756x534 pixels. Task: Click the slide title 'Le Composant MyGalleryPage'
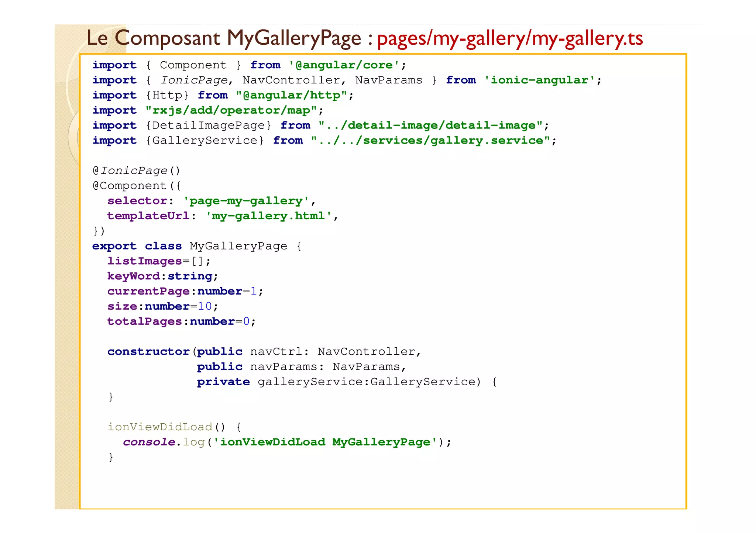click(x=224, y=38)
